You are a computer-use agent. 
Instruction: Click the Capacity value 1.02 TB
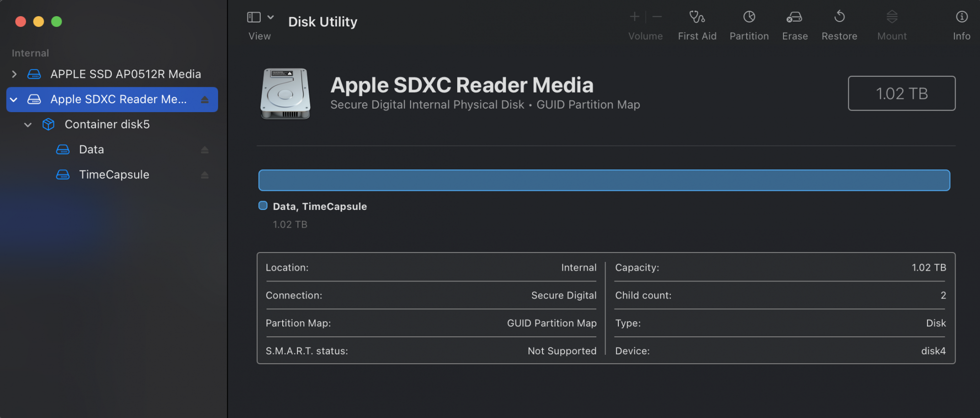[x=929, y=268]
